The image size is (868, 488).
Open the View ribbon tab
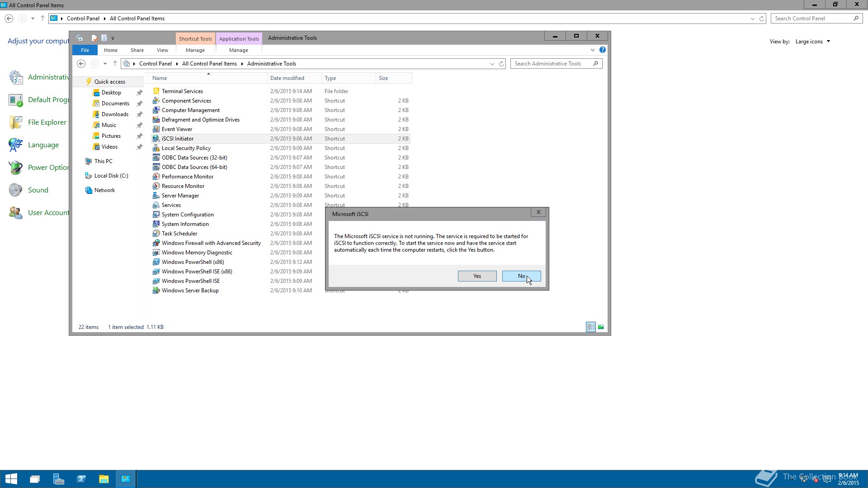(162, 50)
